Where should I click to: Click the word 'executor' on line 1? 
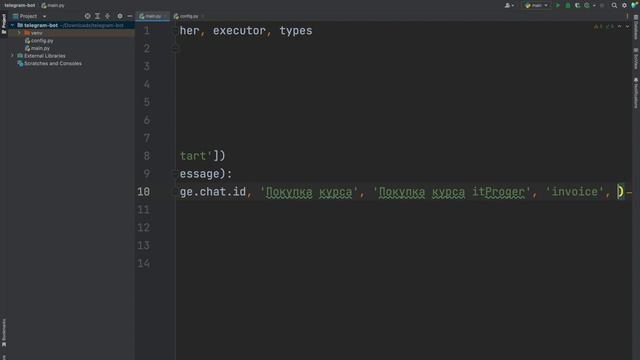(239, 31)
